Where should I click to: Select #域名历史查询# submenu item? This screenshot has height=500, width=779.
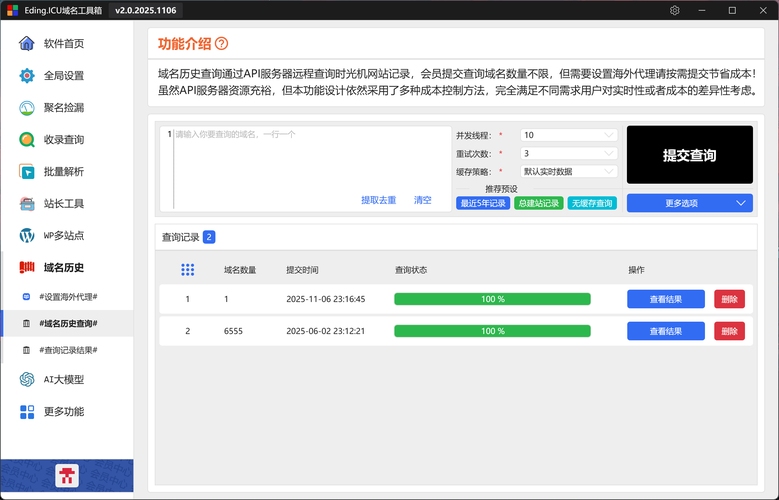[x=68, y=324]
